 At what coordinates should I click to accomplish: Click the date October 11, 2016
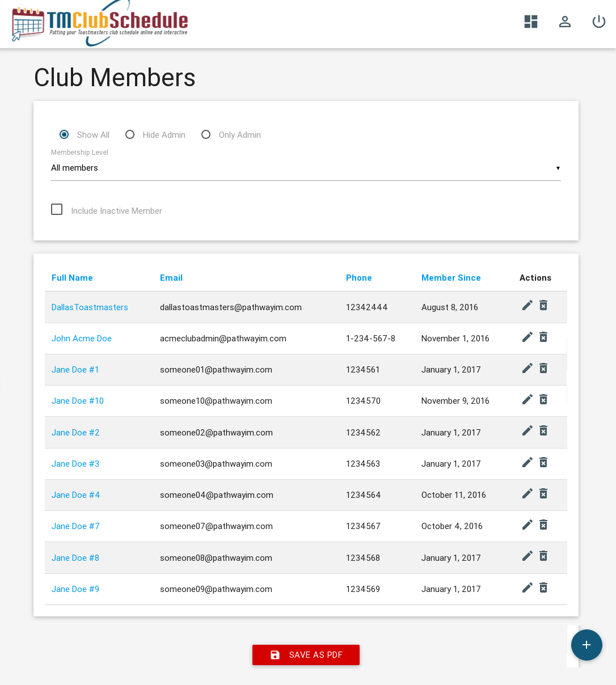(454, 495)
